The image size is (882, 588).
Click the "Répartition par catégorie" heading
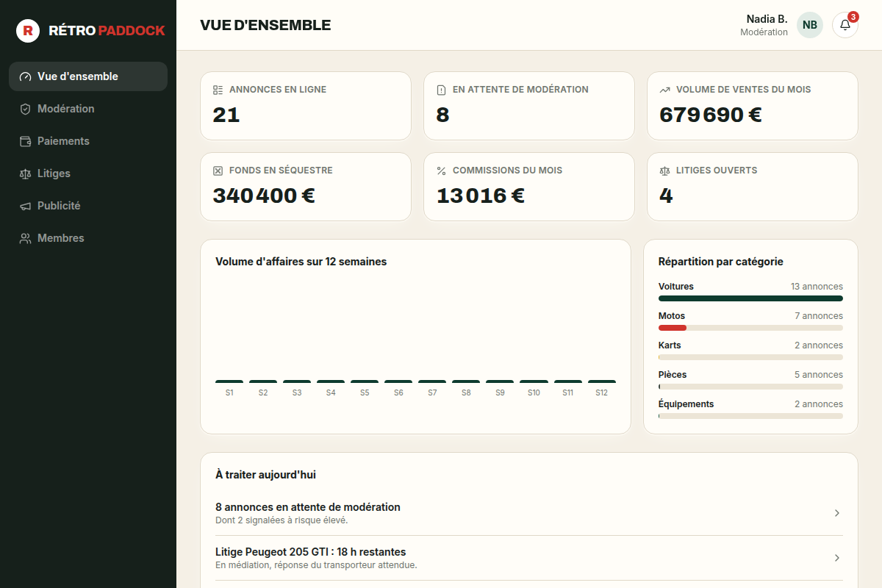tap(721, 262)
